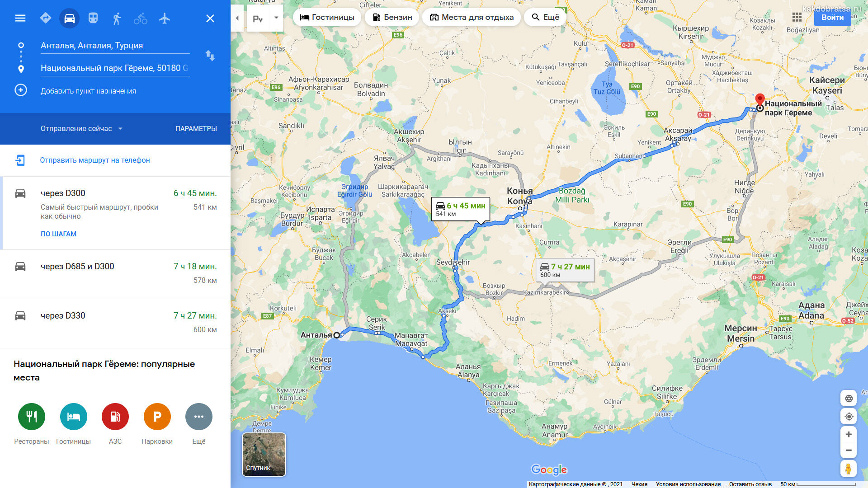Open the hamburger main menu
This screenshot has height=488, width=868.
point(20,18)
